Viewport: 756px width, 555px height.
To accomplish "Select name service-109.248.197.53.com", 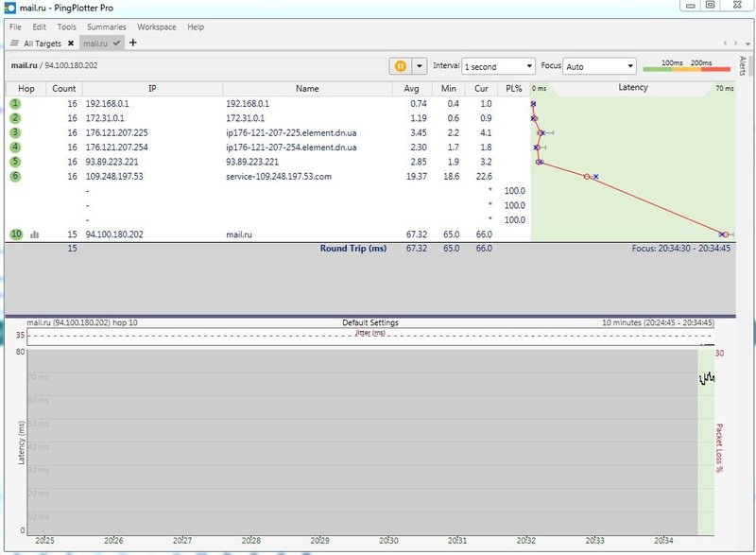I will coord(279,177).
